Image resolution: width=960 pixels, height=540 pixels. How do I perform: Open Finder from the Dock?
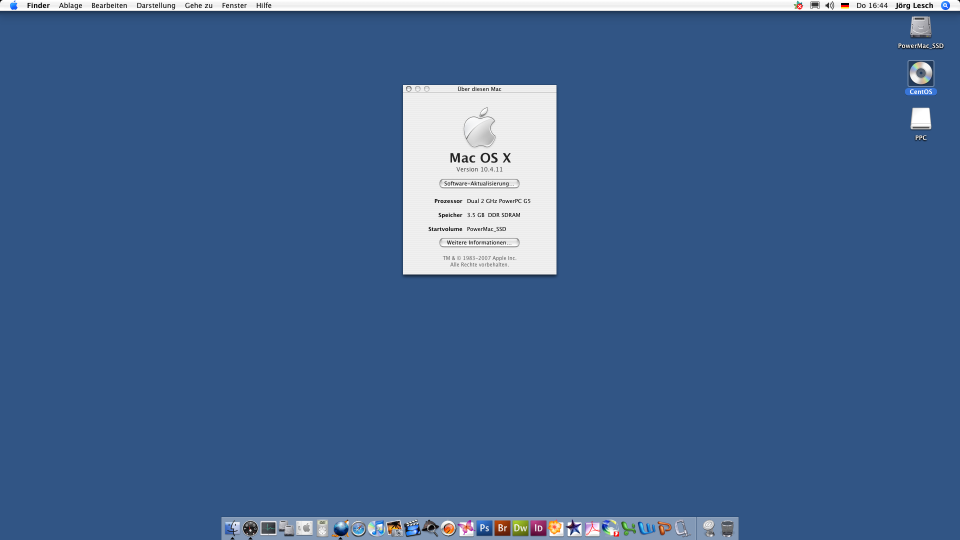point(232,528)
